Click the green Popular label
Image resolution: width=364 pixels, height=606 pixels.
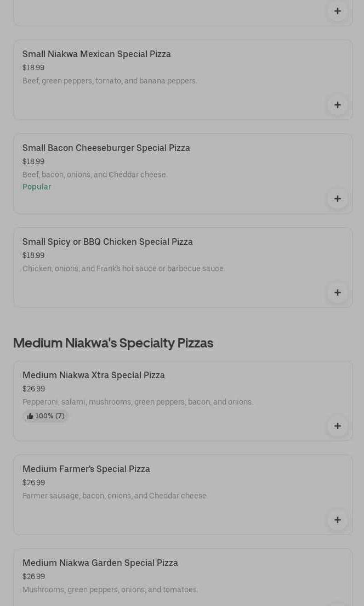[37, 187]
